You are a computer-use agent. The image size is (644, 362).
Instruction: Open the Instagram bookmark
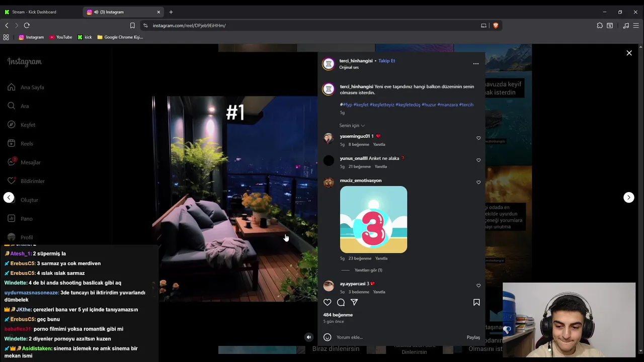point(31,37)
